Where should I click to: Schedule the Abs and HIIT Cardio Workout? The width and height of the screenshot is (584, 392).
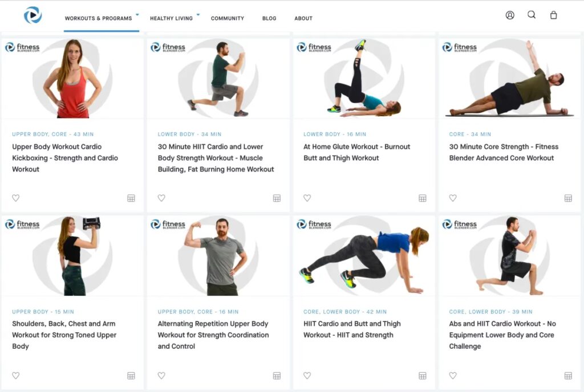point(568,375)
